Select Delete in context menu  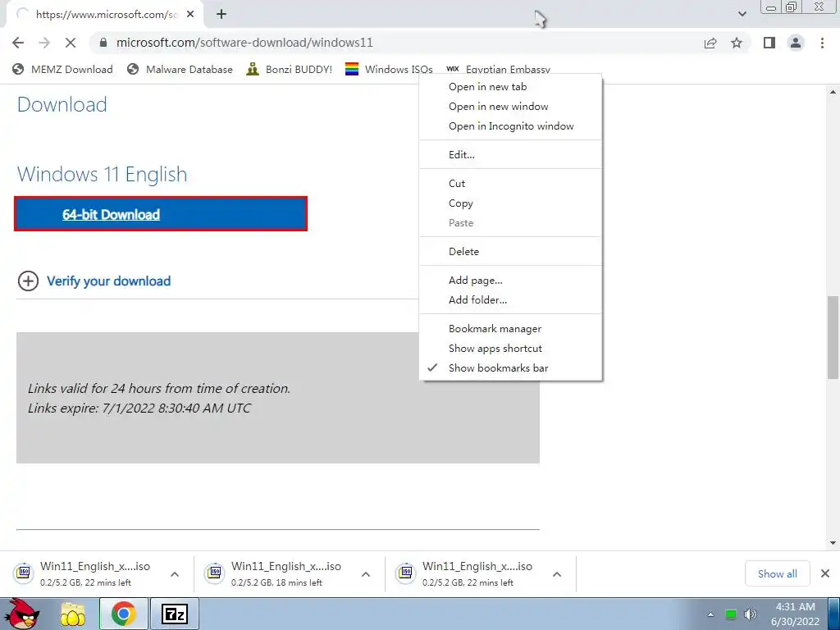[x=510, y=252]
